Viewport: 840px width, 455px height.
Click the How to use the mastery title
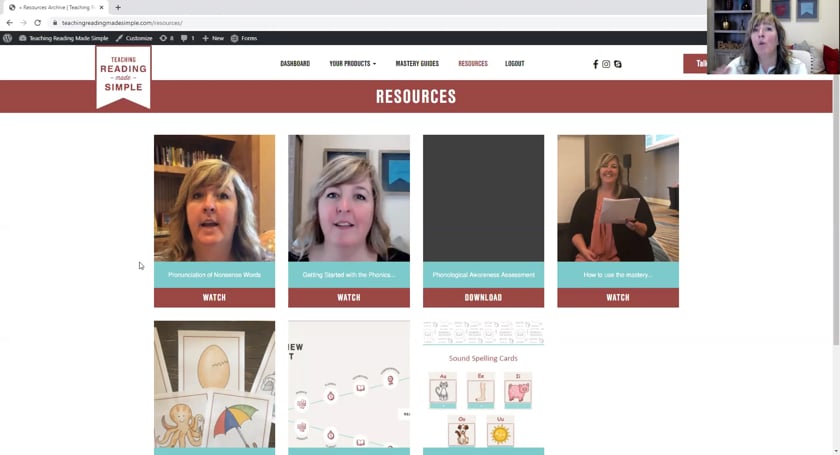coord(618,275)
